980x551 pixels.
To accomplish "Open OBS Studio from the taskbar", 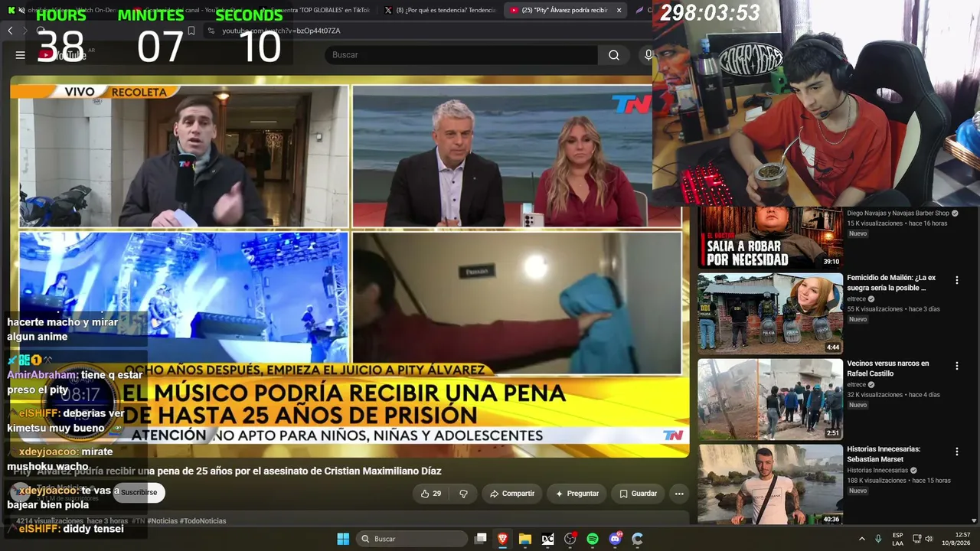I will tap(570, 539).
